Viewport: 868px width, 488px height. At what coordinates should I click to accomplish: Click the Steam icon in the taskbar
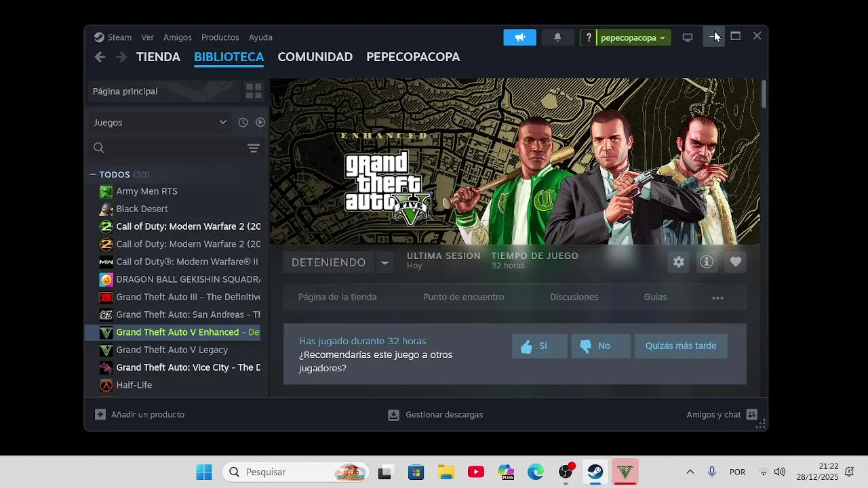click(595, 472)
